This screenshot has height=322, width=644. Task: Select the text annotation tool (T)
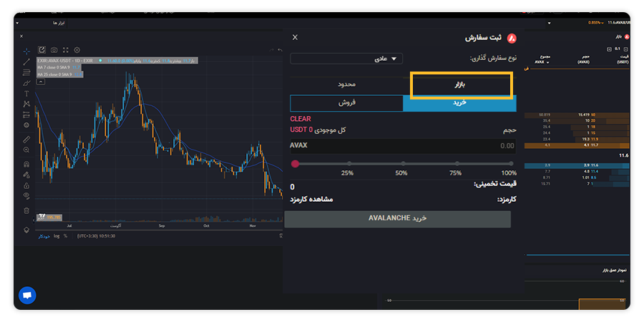point(26,94)
